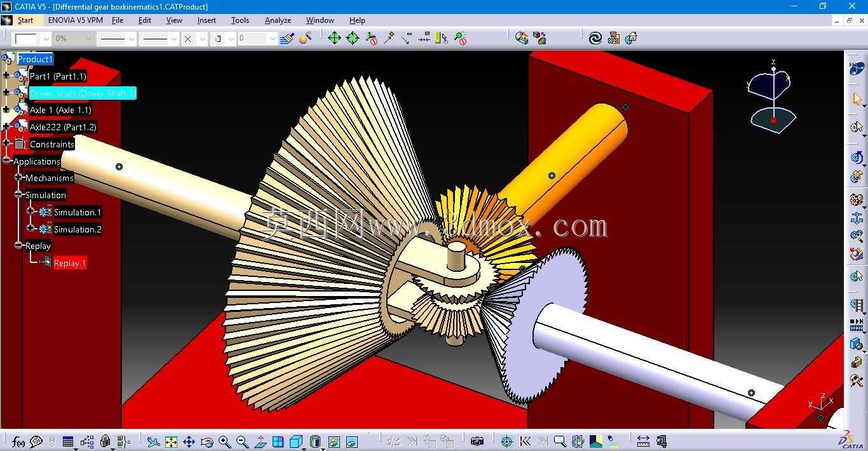This screenshot has height=451, width=868.
Task: Select the Normal View icon
Action: tap(260, 441)
